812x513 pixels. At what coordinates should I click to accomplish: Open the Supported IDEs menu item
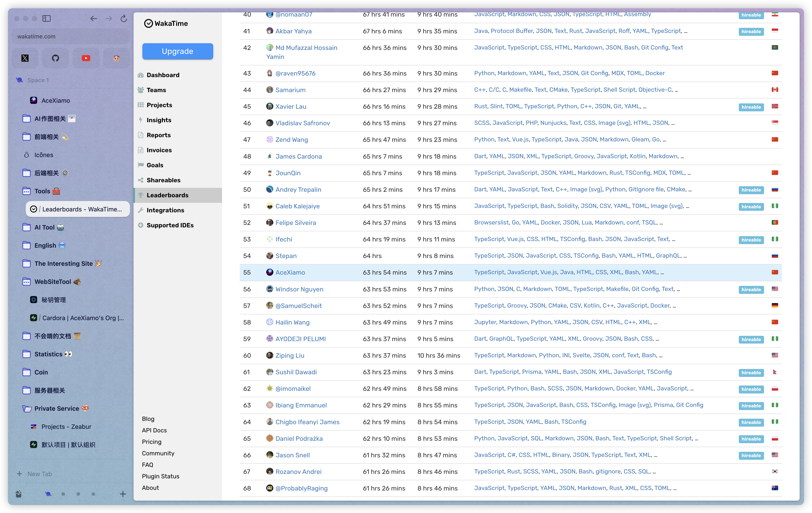[x=170, y=225]
